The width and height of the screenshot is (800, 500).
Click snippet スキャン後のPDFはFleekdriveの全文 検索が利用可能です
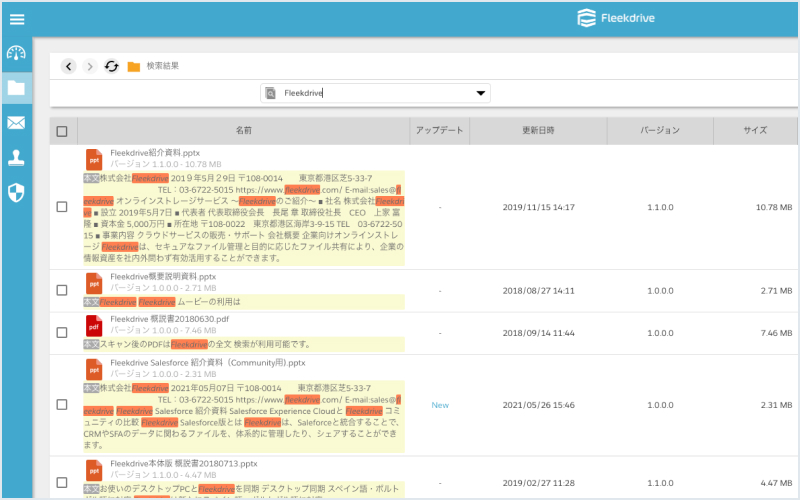[x=205, y=344]
